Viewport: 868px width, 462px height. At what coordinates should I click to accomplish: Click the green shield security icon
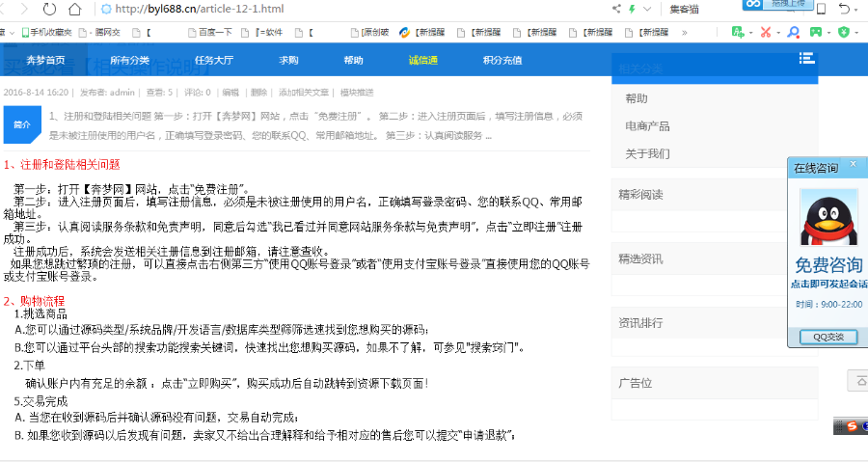[x=844, y=32]
